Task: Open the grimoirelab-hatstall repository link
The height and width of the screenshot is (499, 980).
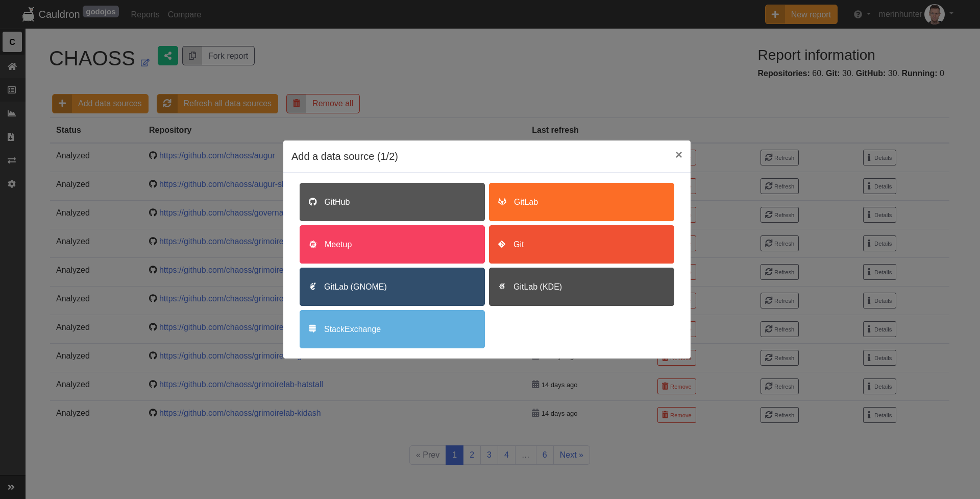Action: point(241,384)
